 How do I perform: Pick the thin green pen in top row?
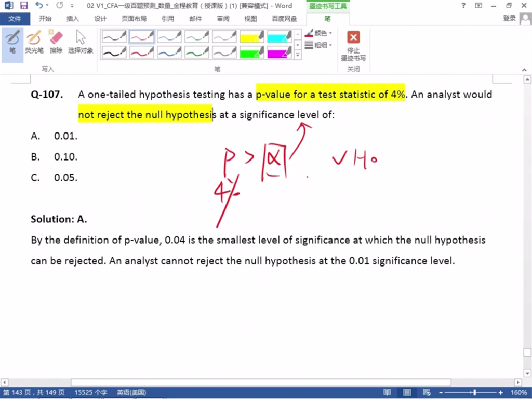click(197, 37)
